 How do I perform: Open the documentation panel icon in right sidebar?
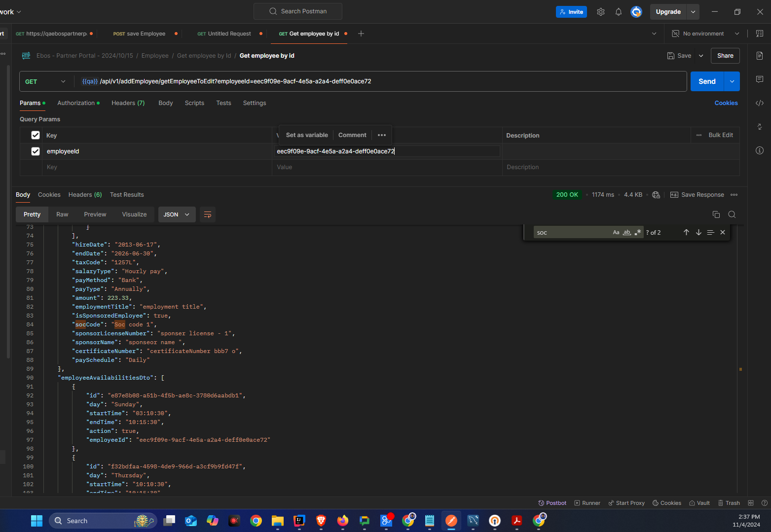point(760,56)
